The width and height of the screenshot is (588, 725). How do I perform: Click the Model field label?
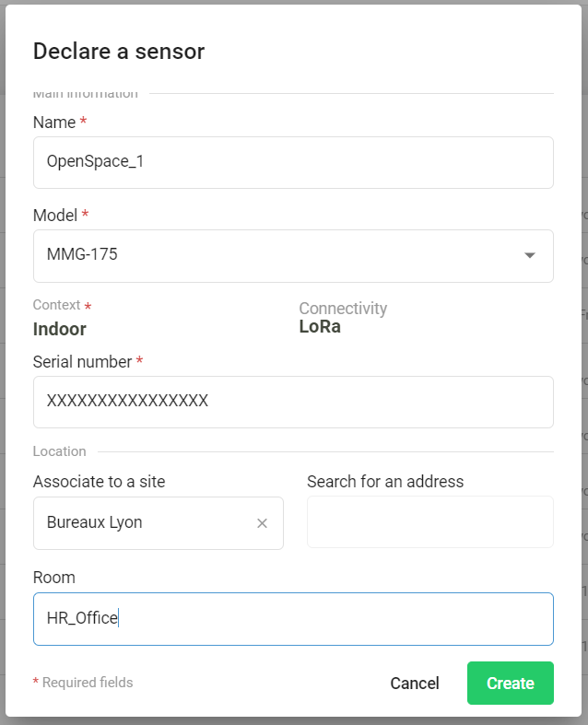click(x=55, y=215)
